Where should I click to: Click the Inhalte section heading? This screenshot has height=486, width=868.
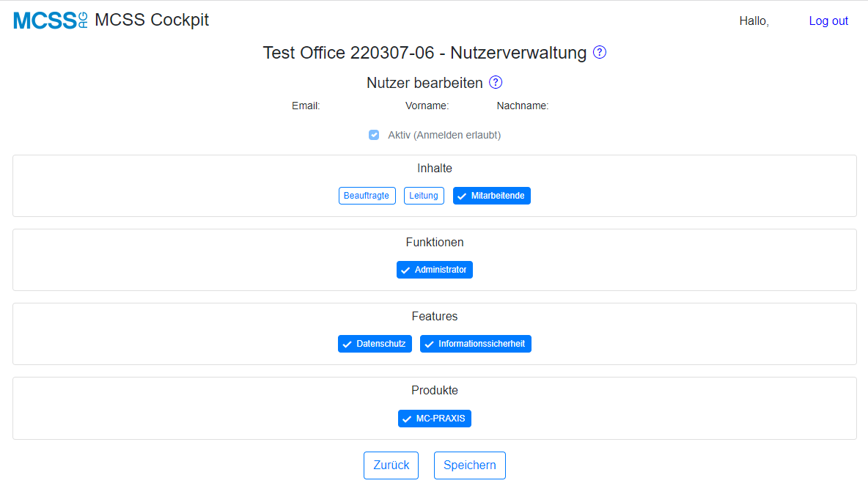pos(435,169)
